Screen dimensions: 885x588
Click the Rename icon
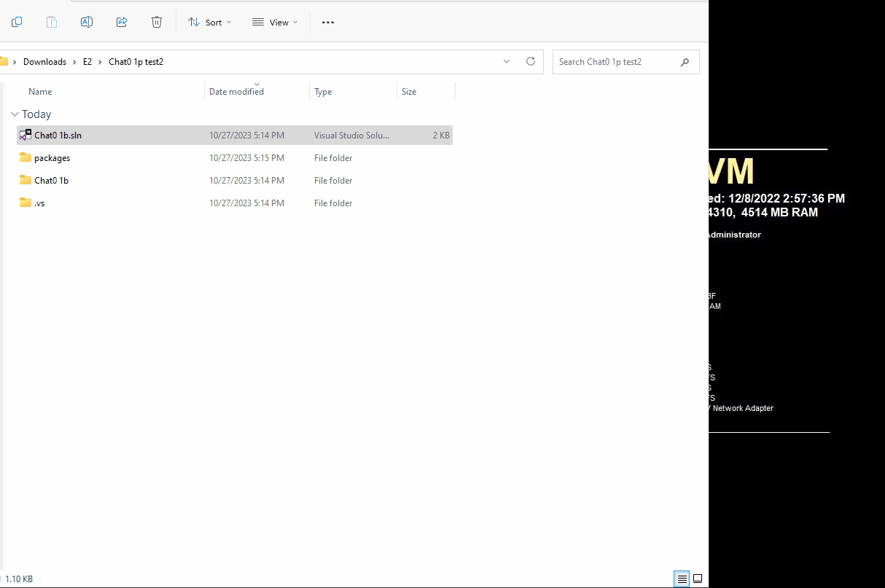tap(86, 22)
